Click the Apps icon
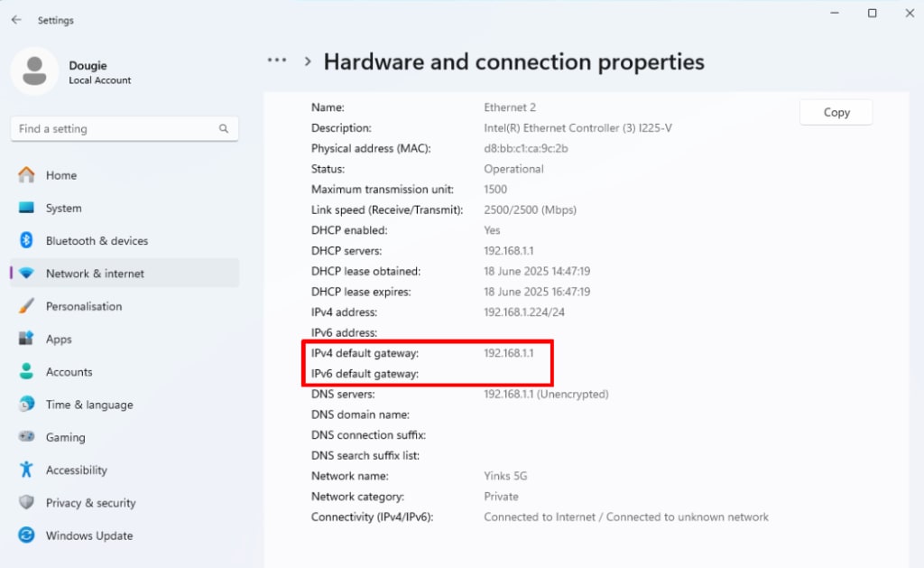This screenshot has height=568, width=924. click(x=26, y=339)
